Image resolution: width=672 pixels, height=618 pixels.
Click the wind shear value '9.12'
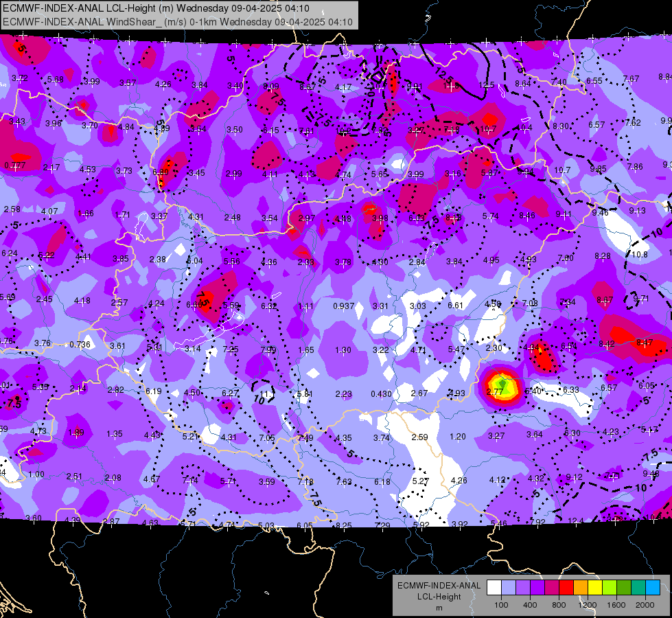tap(574, 477)
